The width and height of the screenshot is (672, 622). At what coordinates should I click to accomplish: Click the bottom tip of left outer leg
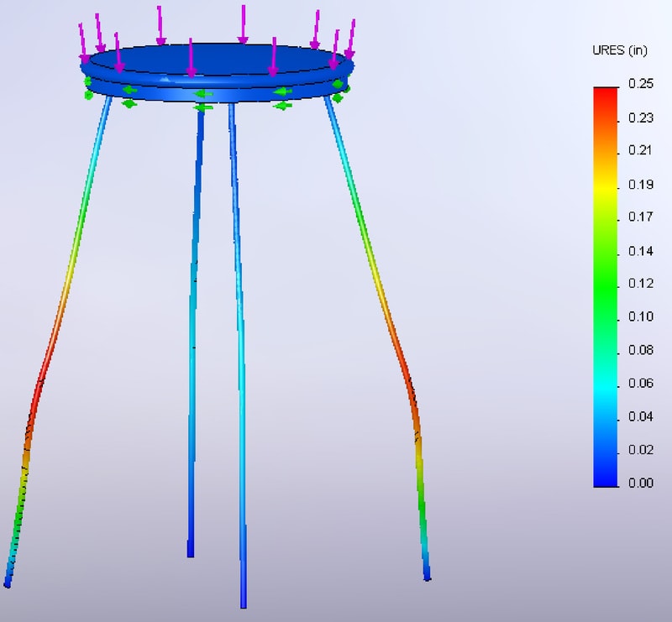click(x=8, y=581)
